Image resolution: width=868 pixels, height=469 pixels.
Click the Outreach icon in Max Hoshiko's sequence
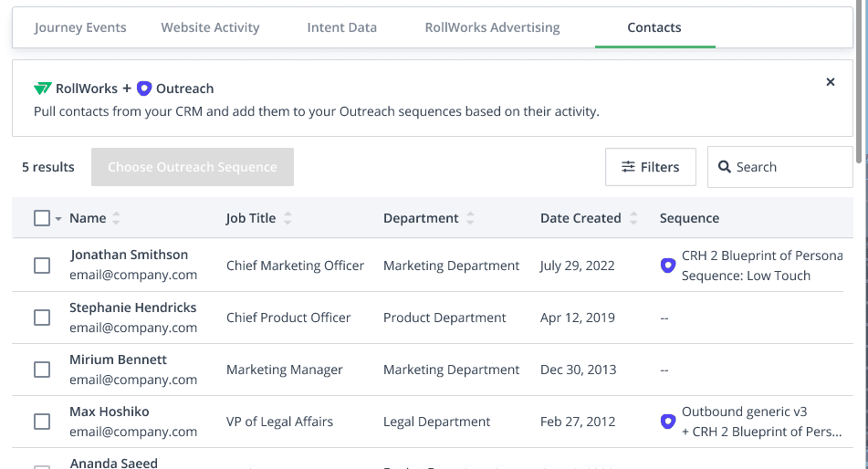[667, 422]
